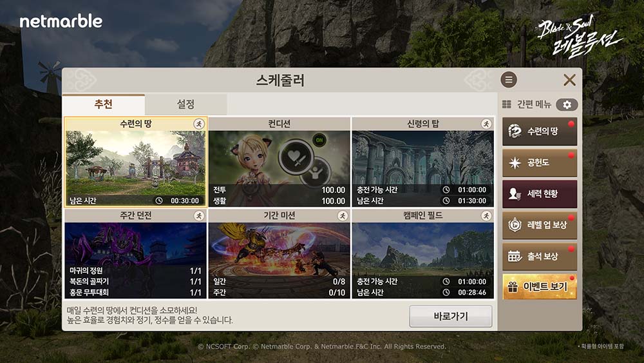Click the 바로가기 button
This screenshot has width=644, height=363.
[451, 316]
